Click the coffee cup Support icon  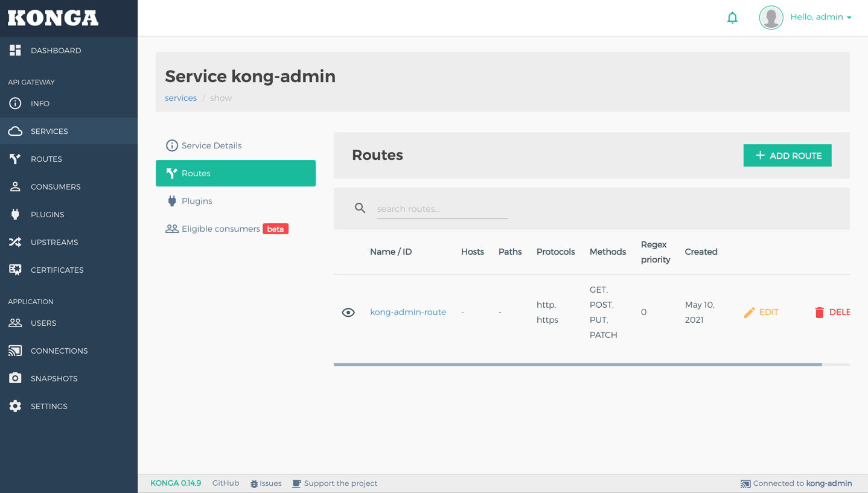click(296, 484)
